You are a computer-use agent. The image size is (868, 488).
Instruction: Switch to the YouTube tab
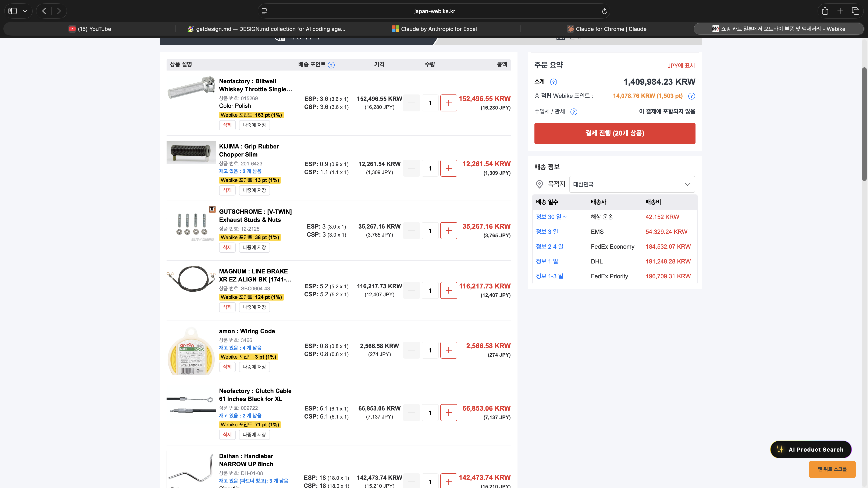tap(90, 29)
